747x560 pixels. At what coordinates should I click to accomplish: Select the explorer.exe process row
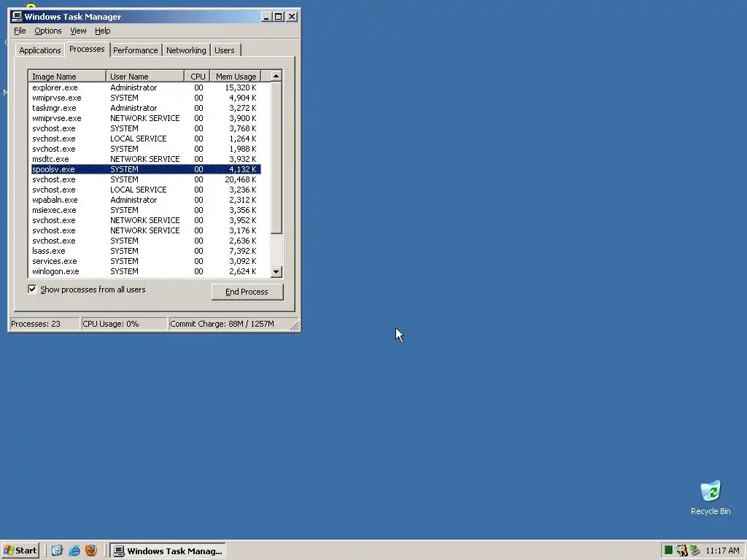coord(146,87)
